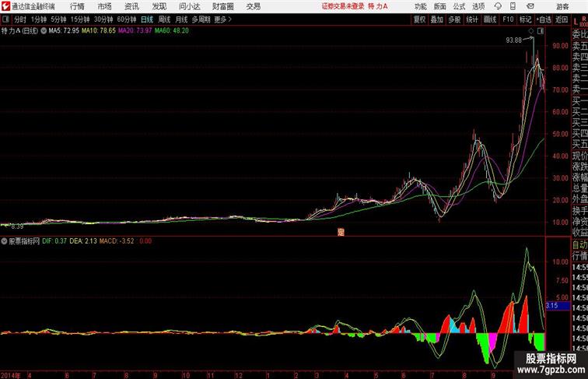588x379 pixels.
Task: Click the diamond icon above the chart
Action: (x=531, y=31)
